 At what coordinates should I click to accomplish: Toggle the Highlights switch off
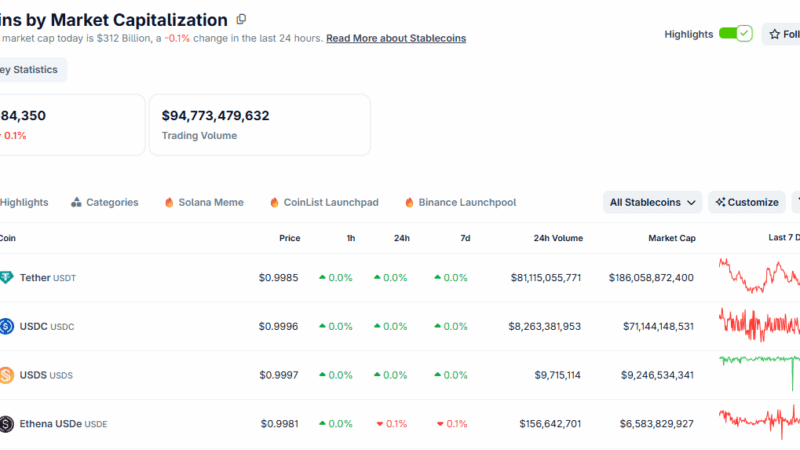point(735,34)
